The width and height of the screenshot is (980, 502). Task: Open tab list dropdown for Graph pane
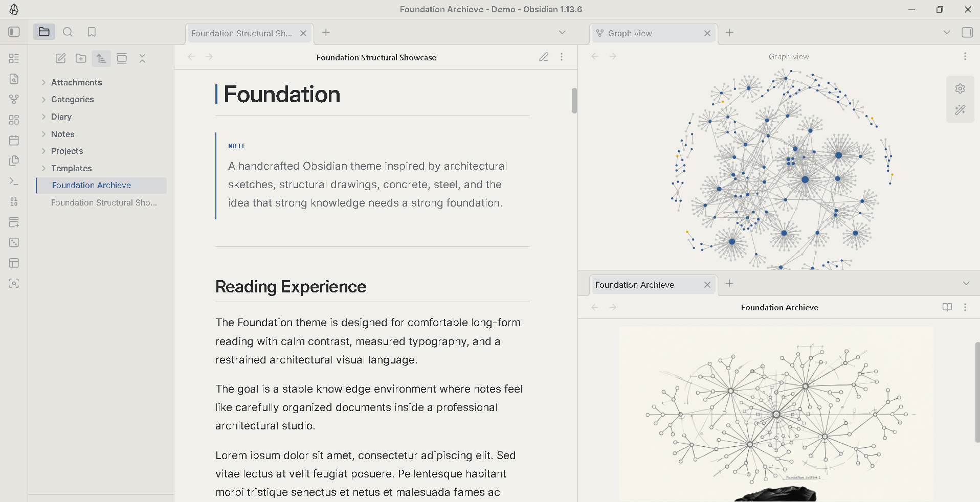coord(947,32)
